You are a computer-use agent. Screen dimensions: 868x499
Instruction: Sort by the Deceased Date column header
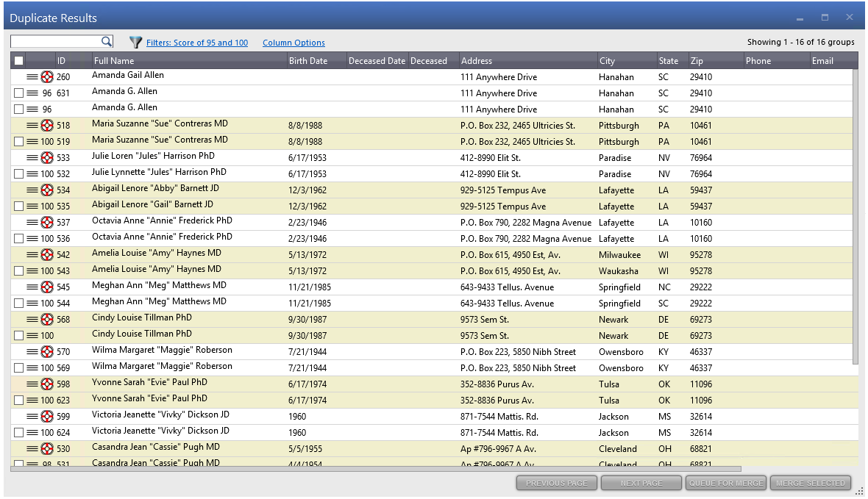click(x=377, y=61)
